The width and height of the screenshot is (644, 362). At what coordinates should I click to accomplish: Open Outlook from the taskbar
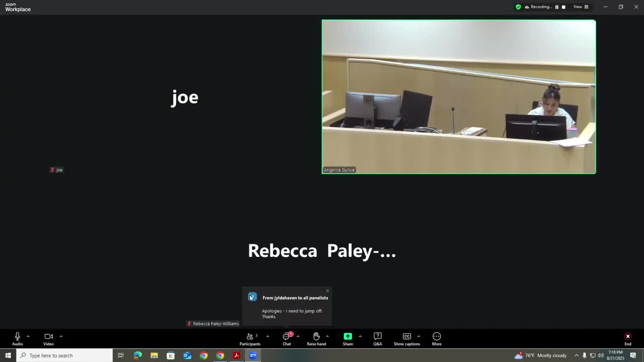[187, 355]
